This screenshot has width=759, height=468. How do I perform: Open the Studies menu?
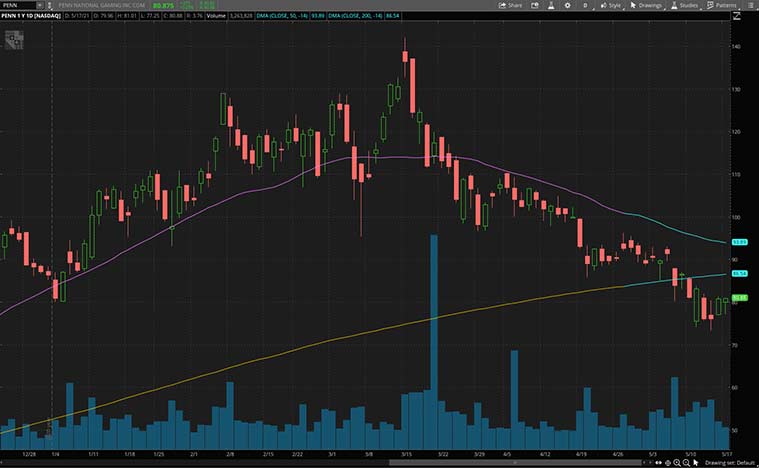(685, 5)
